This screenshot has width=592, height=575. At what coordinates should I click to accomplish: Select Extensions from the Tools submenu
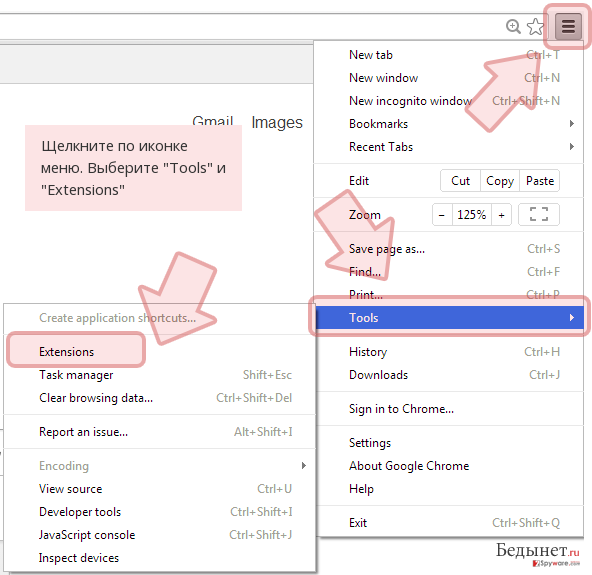click(66, 352)
